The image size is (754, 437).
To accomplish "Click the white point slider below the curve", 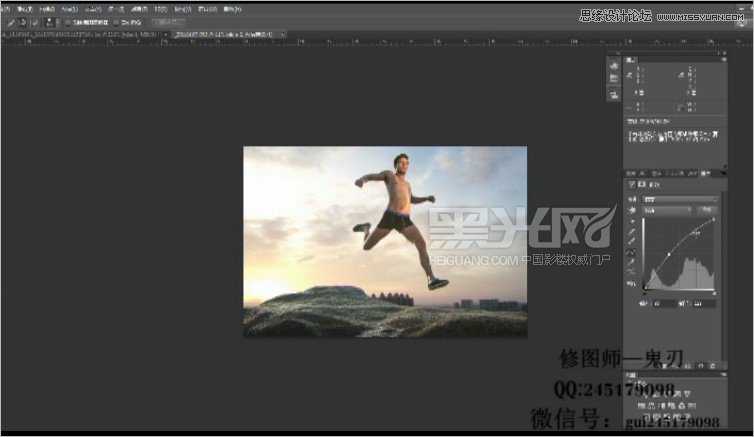I will point(714,292).
